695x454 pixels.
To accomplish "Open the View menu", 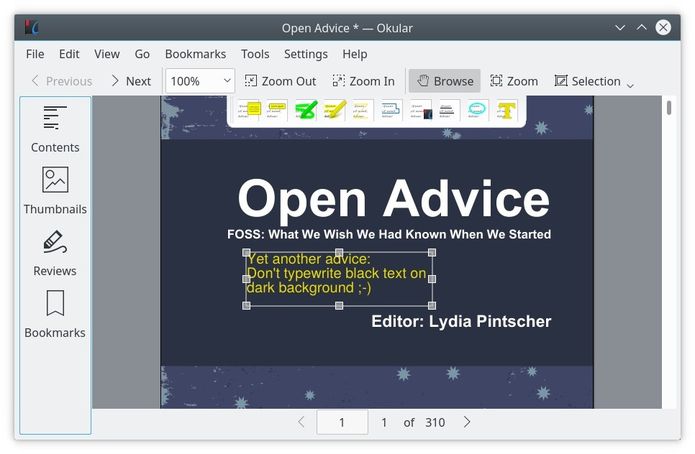I will (107, 54).
